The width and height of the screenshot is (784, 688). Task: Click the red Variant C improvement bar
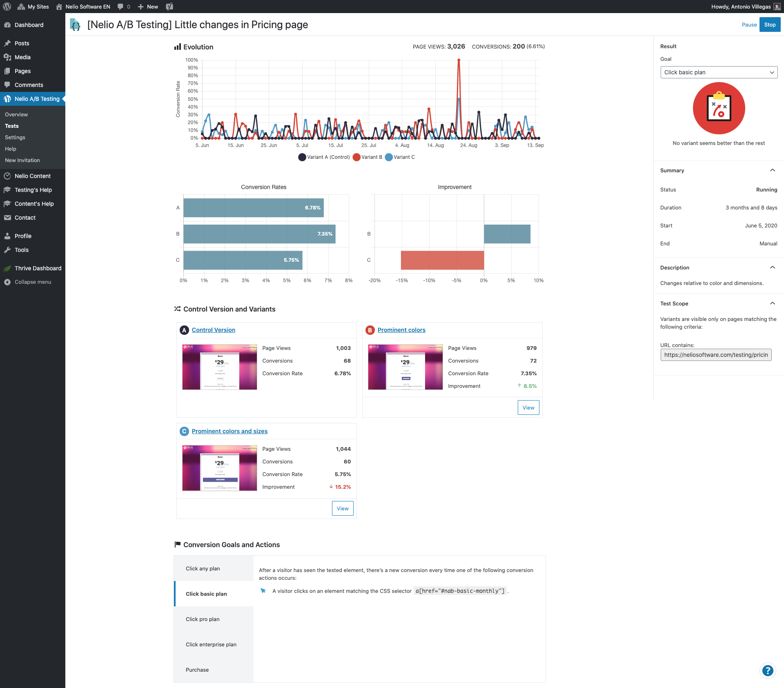[442, 260]
